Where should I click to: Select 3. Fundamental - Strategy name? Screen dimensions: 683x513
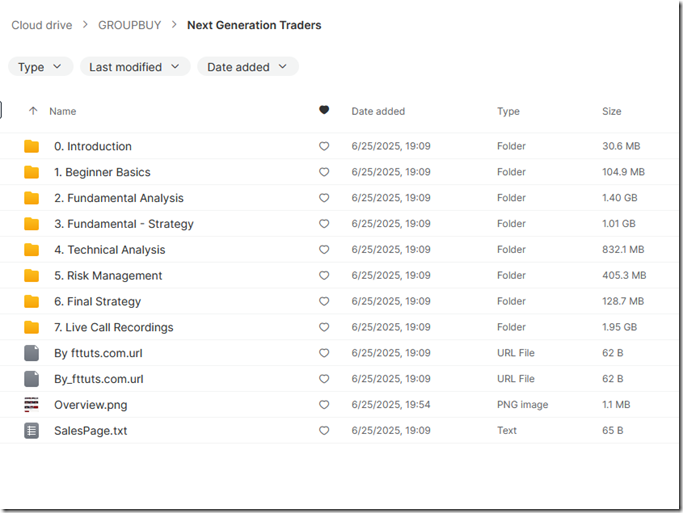pyautogui.click(x=124, y=224)
